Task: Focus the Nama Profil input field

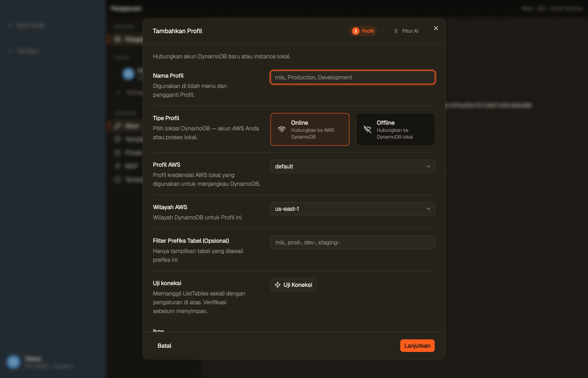Action: [x=352, y=77]
